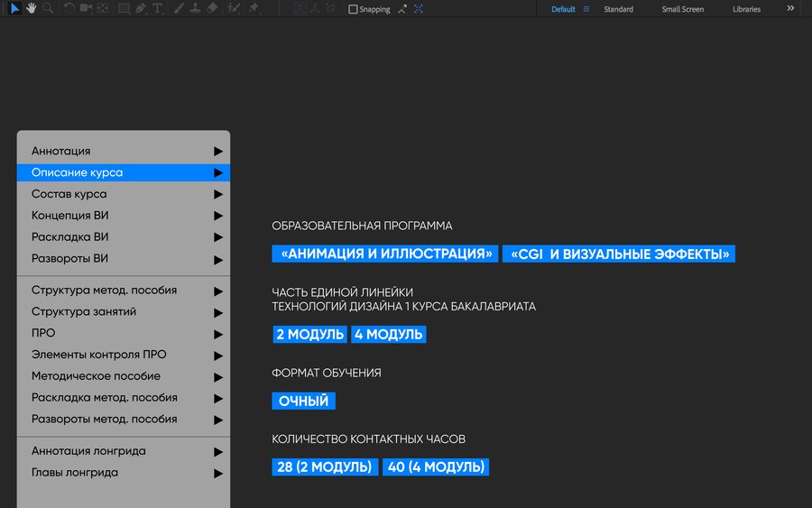Open the Методическое пособие menu item
Viewport: 812px width, 508px height.
pyautogui.click(x=96, y=376)
